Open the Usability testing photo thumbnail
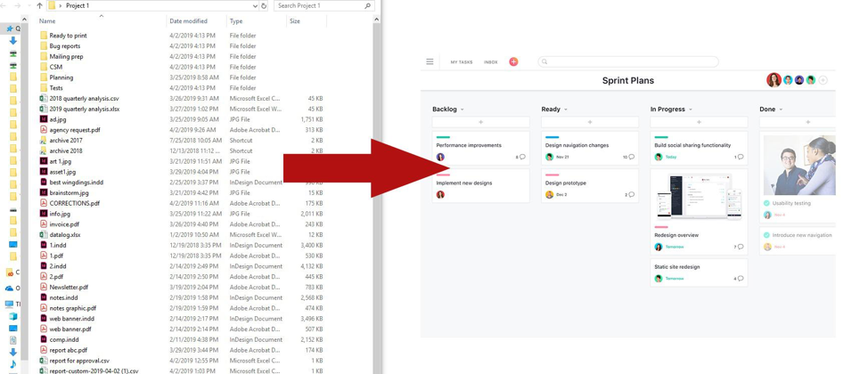Screen dimensions: 868x374 click(x=799, y=165)
